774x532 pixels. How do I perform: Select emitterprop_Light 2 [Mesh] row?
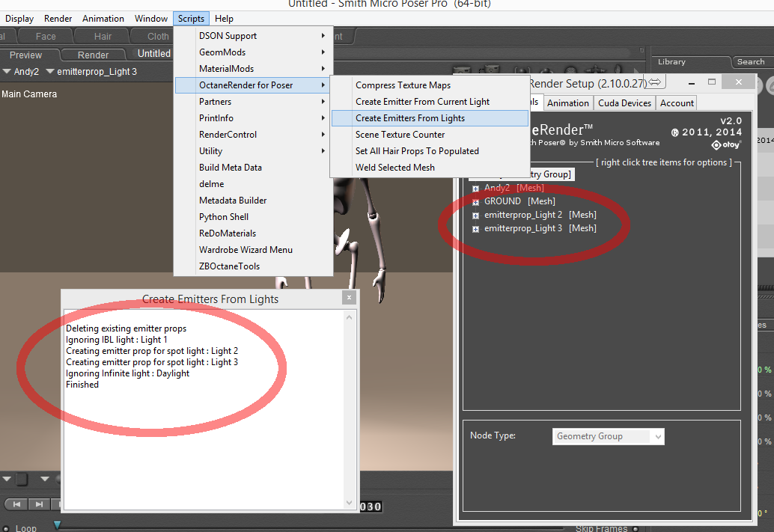[x=540, y=215]
